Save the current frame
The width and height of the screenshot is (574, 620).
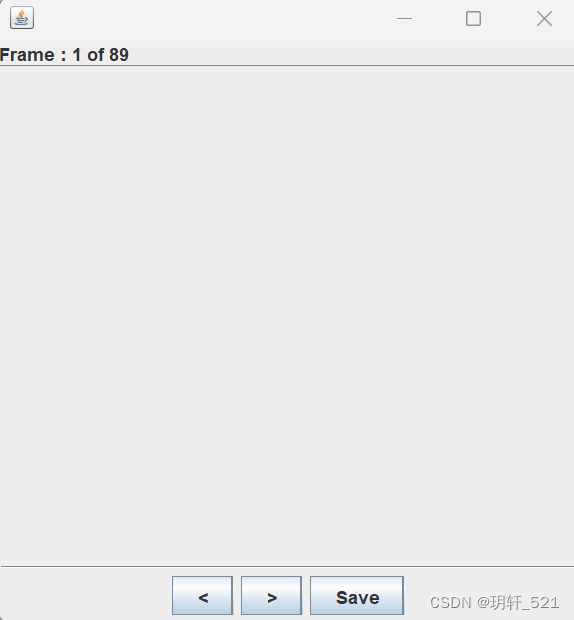(357, 595)
